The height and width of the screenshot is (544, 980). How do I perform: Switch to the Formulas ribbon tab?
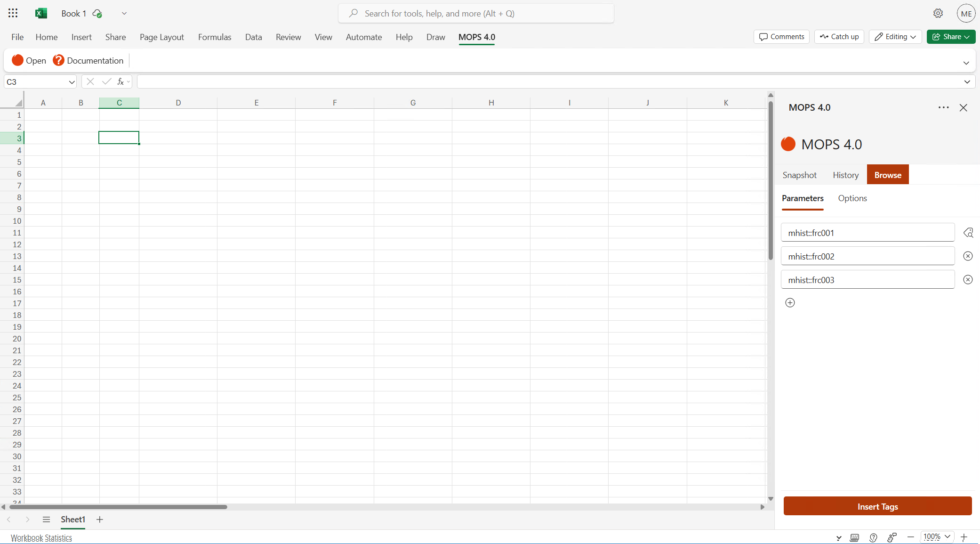click(215, 37)
